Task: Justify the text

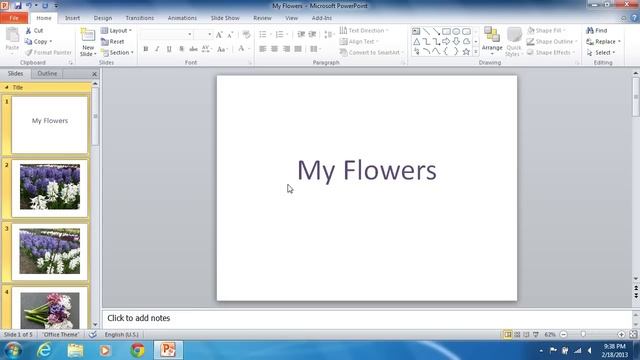Action: pos(298,49)
